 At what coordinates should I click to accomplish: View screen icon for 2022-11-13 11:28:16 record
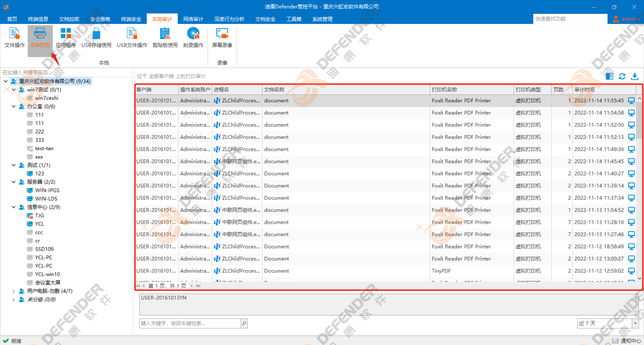[x=631, y=222]
